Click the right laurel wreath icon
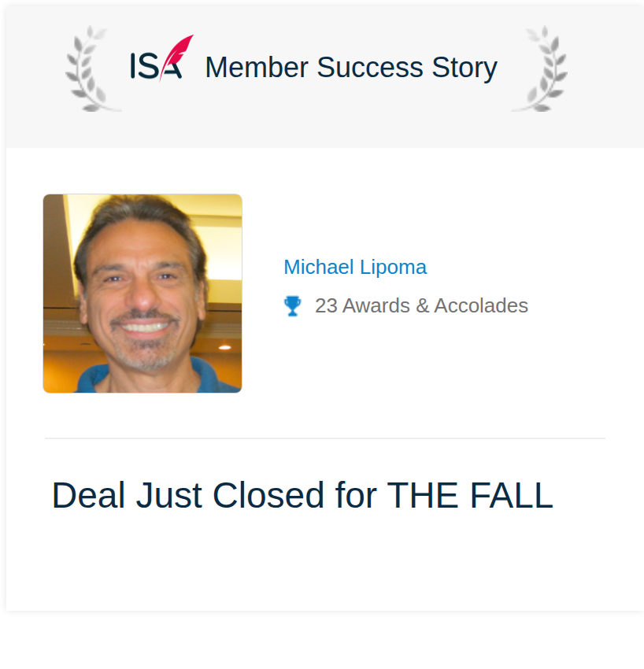 539,68
